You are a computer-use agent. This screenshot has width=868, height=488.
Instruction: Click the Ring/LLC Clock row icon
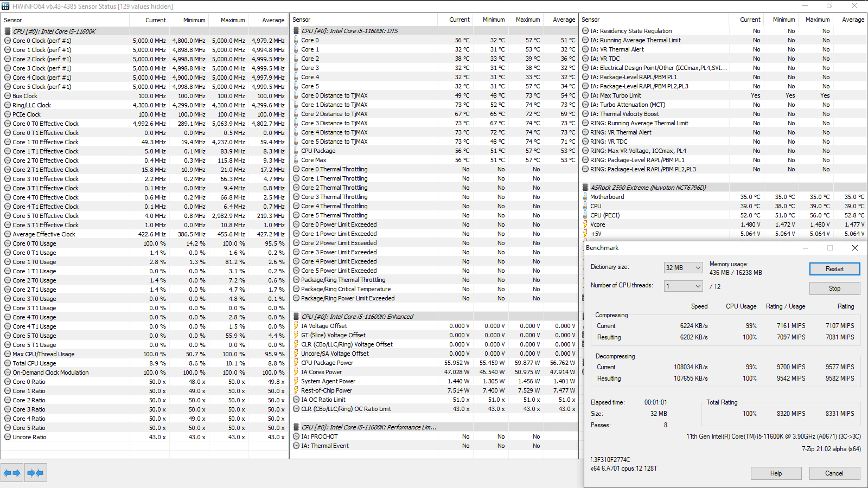(x=8, y=105)
